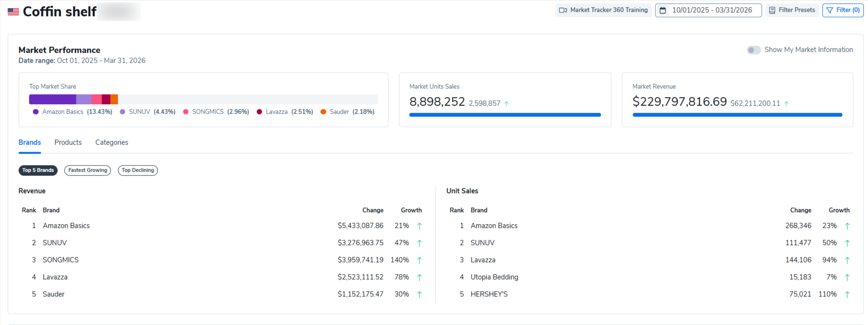Open the date range picker field

pos(708,10)
